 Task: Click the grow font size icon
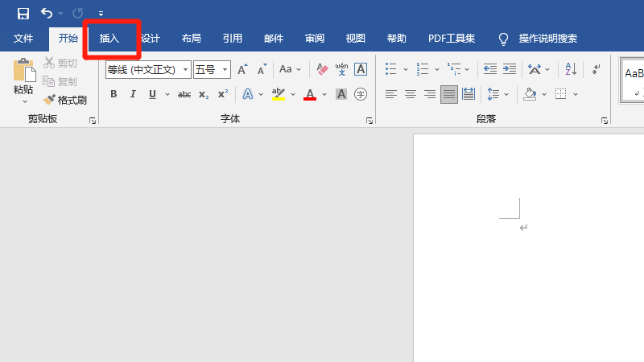click(x=242, y=70)
